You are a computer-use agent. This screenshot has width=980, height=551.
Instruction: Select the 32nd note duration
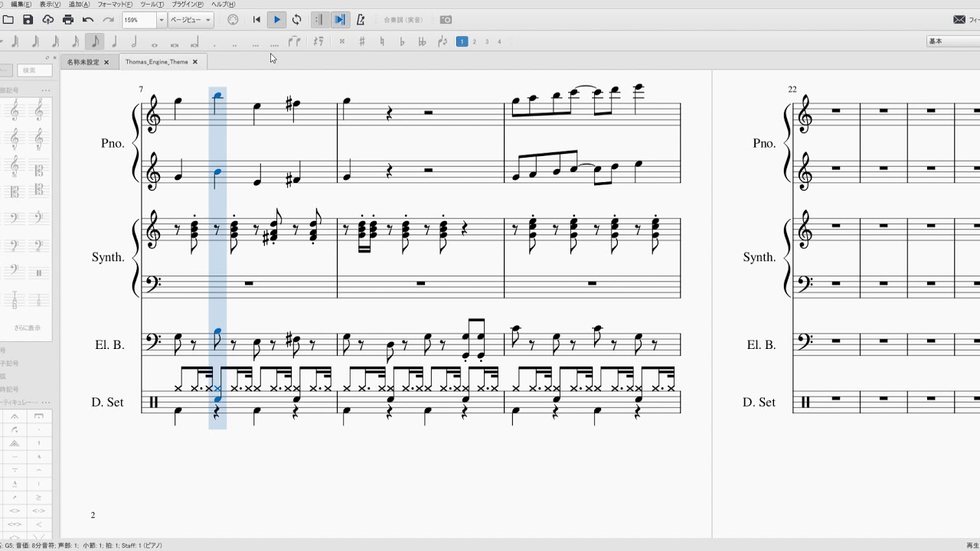click(x=54, y=41)
